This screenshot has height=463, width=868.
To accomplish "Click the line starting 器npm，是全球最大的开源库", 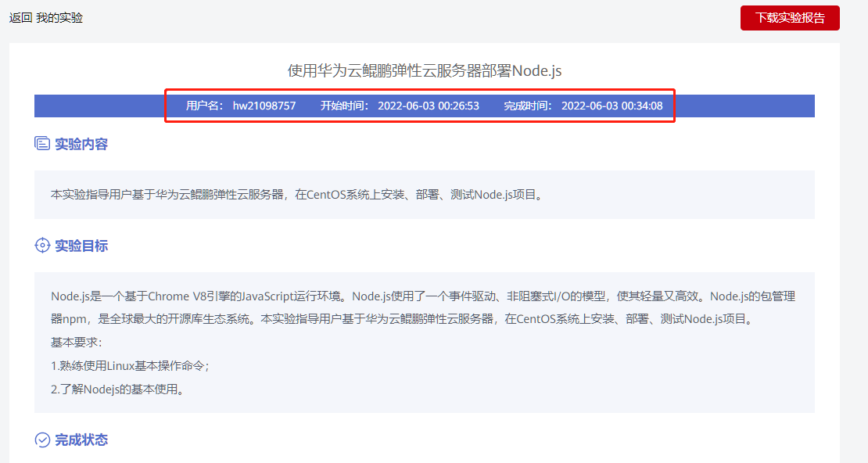I will 404,319.
